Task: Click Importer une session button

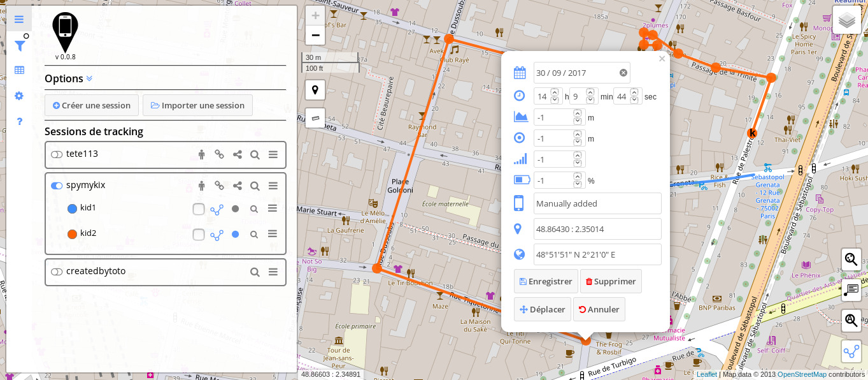Action: coord(197,105)
